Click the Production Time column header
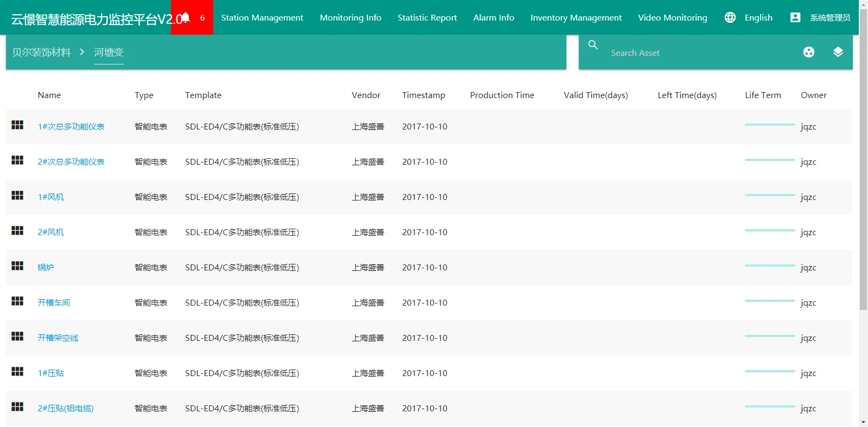 pos(502,95)
